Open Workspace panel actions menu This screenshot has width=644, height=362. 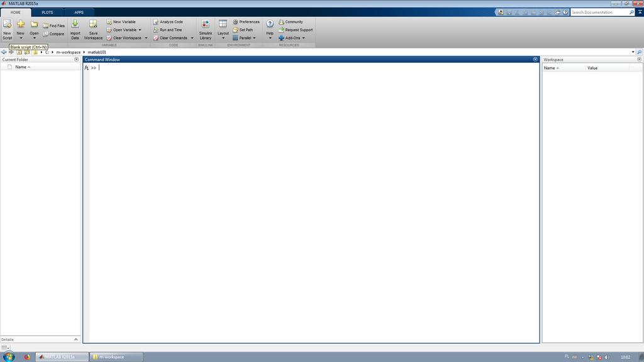[x=639, y=60]
